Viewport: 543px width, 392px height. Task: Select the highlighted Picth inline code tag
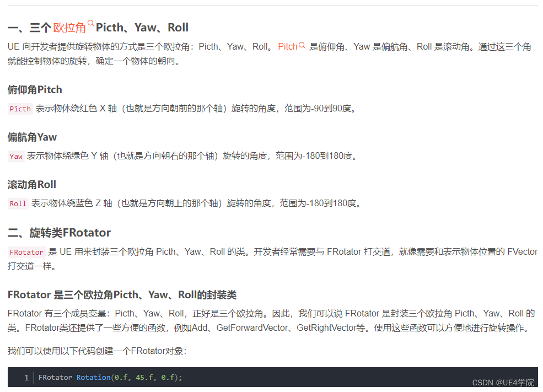pos(20,109)
